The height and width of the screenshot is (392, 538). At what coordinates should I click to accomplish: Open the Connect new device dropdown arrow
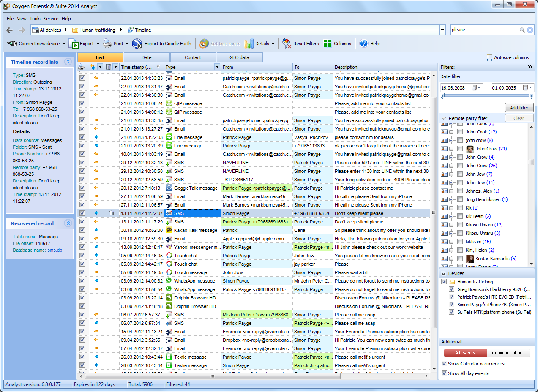(64, 44)
